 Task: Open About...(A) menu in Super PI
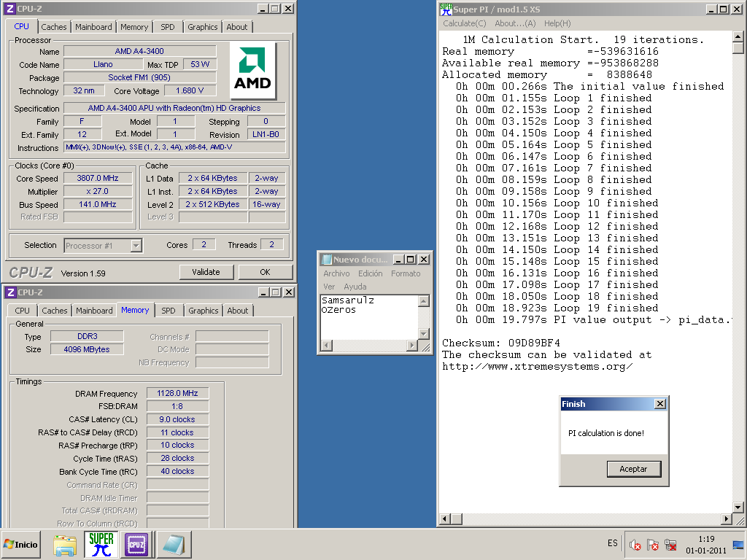click(x=515, y=23)
